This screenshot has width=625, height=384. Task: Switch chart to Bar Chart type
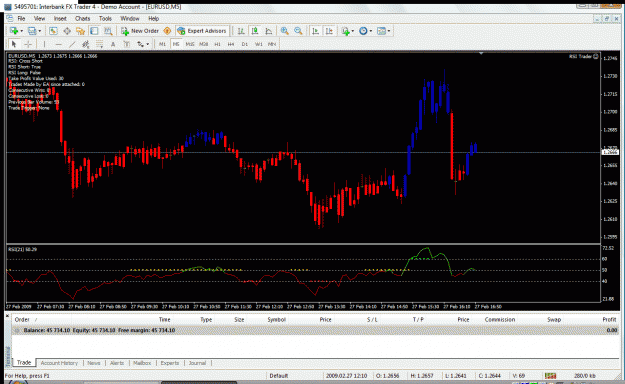pos(241,31)
